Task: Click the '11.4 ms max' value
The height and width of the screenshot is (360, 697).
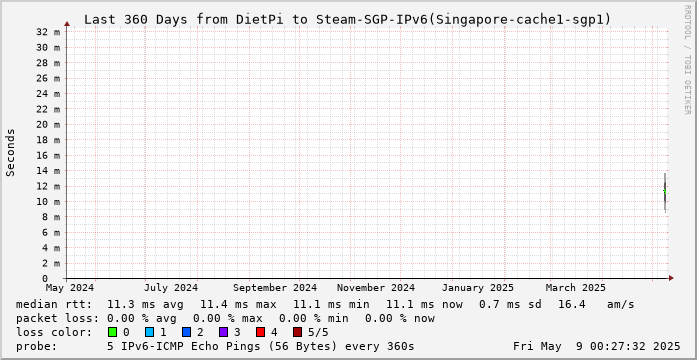Action: tap(238, 305)
